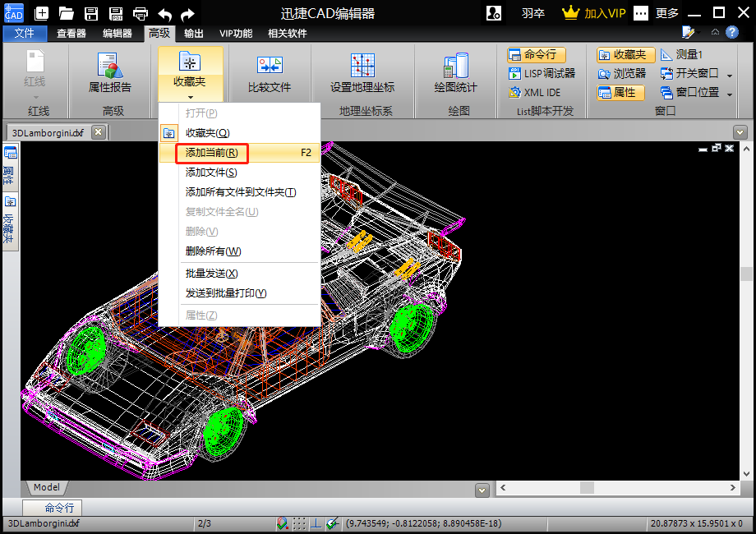
Task: Open the 收藏夹 side panel tab
Action: pyautogui.click(x=10, y=222)
